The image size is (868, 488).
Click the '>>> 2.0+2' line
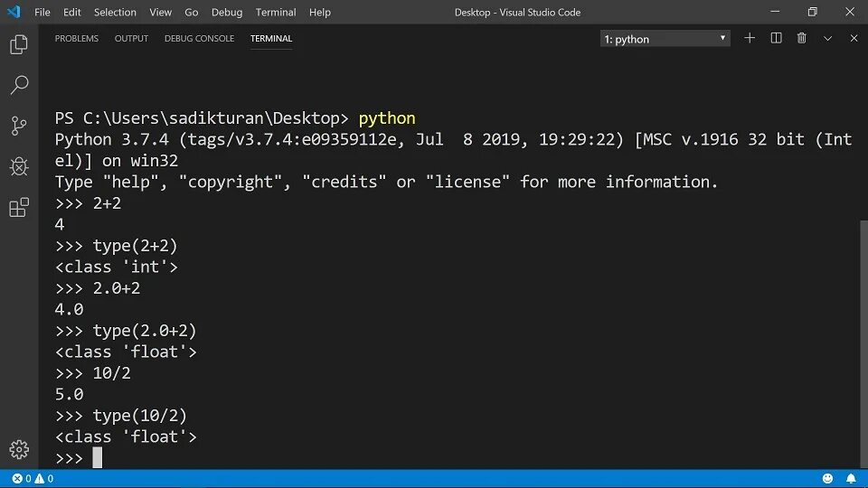click(98, 288)
